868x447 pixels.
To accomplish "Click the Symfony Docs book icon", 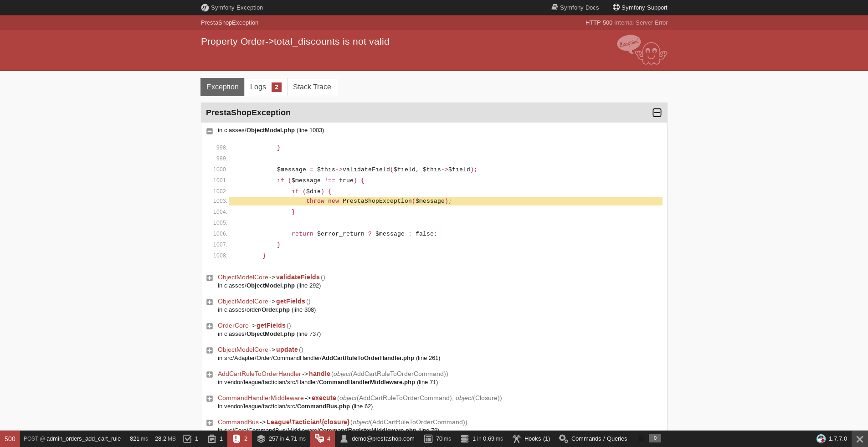I will [555, 7].
